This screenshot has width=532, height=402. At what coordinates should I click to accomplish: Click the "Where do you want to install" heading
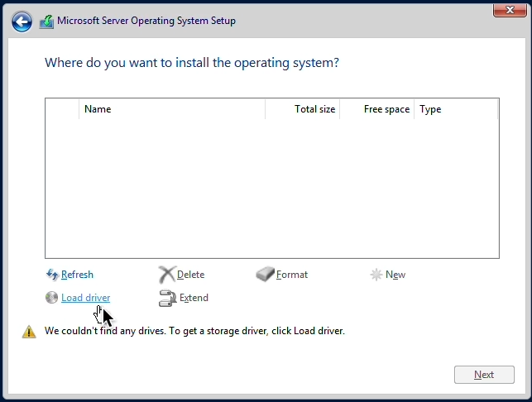pos(192,63)
